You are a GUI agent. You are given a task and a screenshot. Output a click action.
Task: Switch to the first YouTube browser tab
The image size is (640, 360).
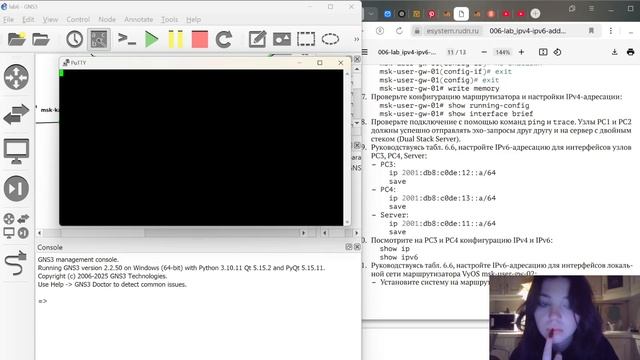506,14
